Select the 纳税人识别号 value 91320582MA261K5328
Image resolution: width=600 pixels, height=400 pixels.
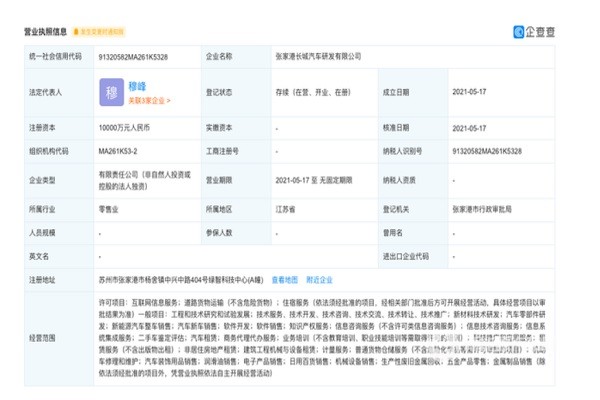[487, 151]
